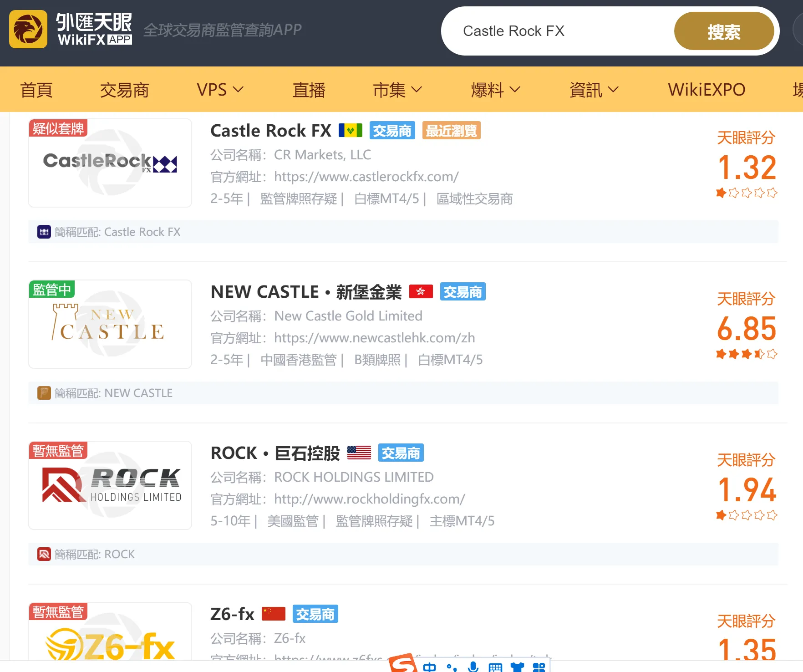Click the small icon before 簡稱匹配: NEW CASTLE
Viewport: 803px width, 672px height.
(44, 393)
